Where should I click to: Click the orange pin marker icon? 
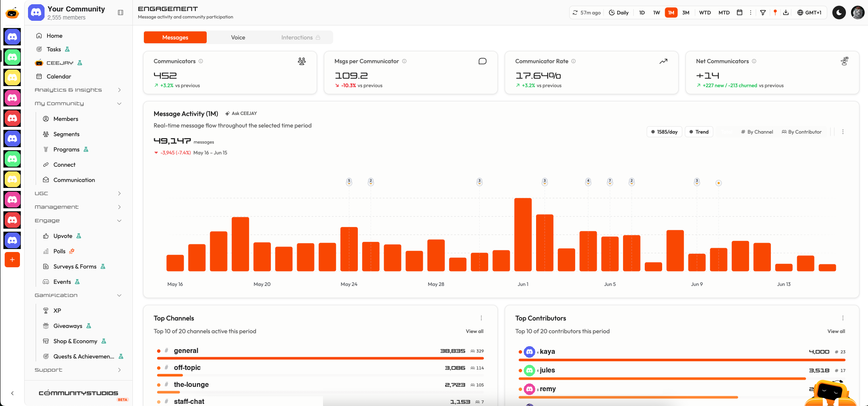coord(775,13)
